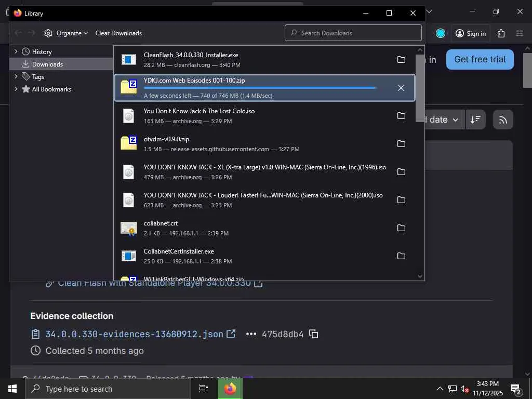The image size is (532, 399).
Task: Open folder containing collabnet.crt
Action: (x=401, y=228)
